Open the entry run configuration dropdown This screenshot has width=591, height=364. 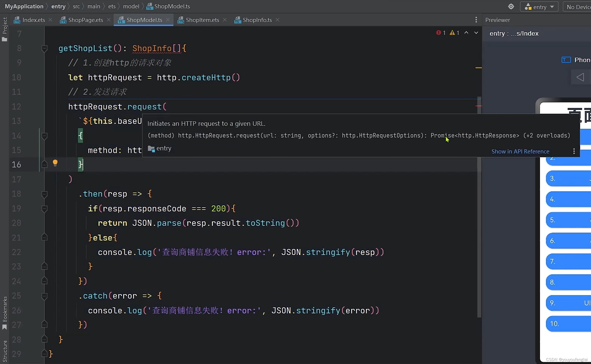539,7
